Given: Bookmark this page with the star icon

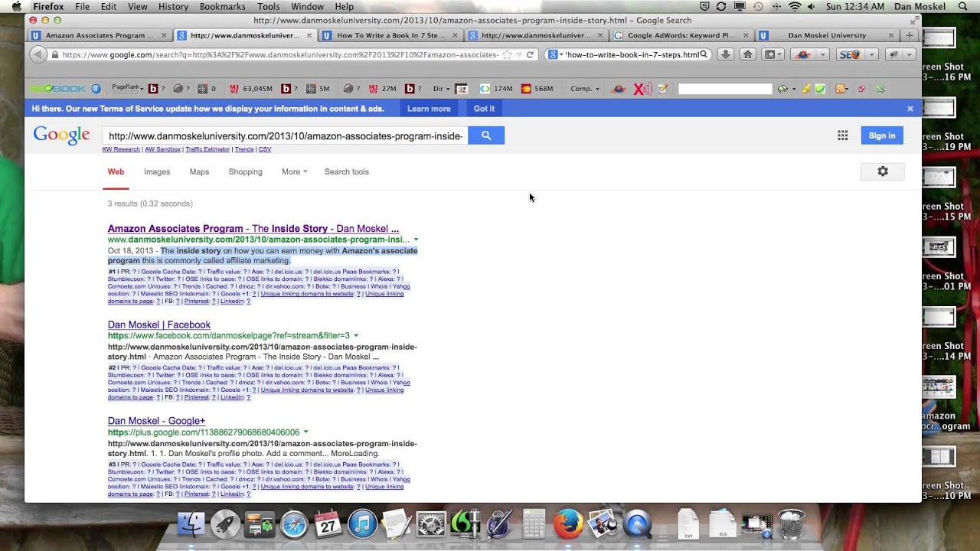Looking at the screenshot, I should pyautogui.click(x=507, y=55).
